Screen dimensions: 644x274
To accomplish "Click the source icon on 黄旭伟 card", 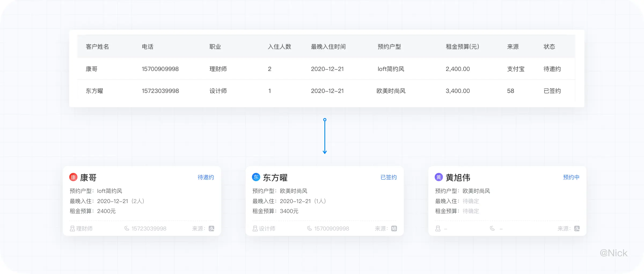I will click(577, 229).
